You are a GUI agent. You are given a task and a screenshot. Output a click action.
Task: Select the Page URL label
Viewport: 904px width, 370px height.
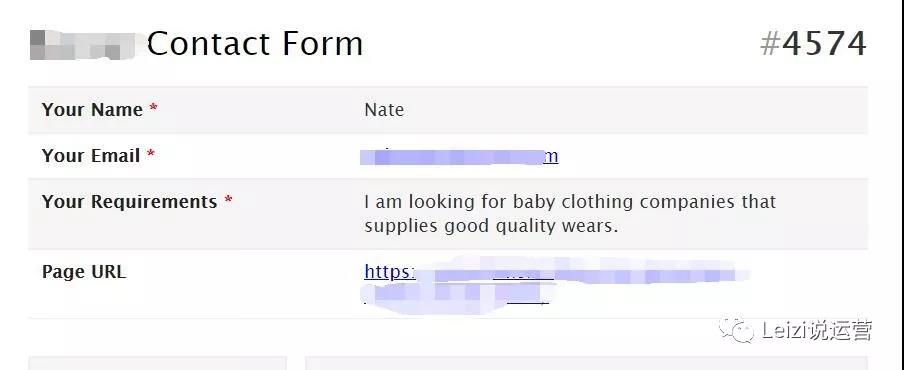(x=84, y=271)
